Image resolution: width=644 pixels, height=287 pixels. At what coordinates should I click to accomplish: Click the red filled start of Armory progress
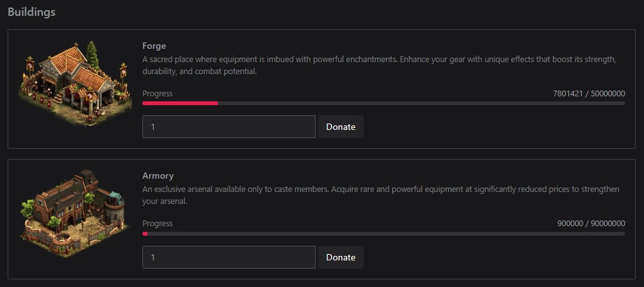pyautogui.click(x=145, y=233)
